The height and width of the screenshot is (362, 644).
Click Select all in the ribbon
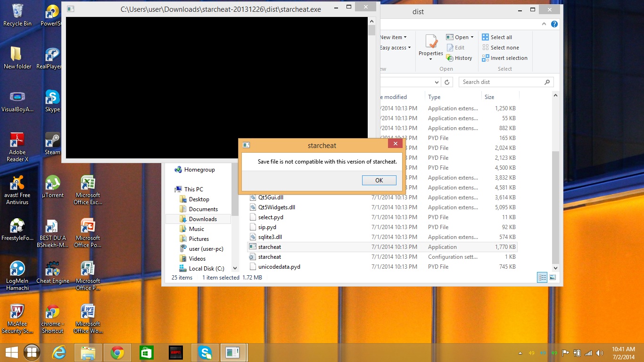pyautogui.click(x=497, y=37)
